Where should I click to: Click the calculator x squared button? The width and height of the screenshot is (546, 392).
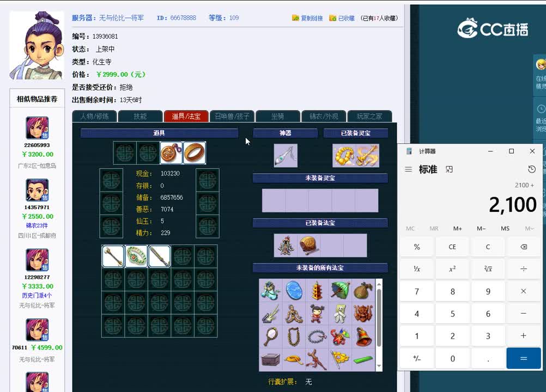452,269
